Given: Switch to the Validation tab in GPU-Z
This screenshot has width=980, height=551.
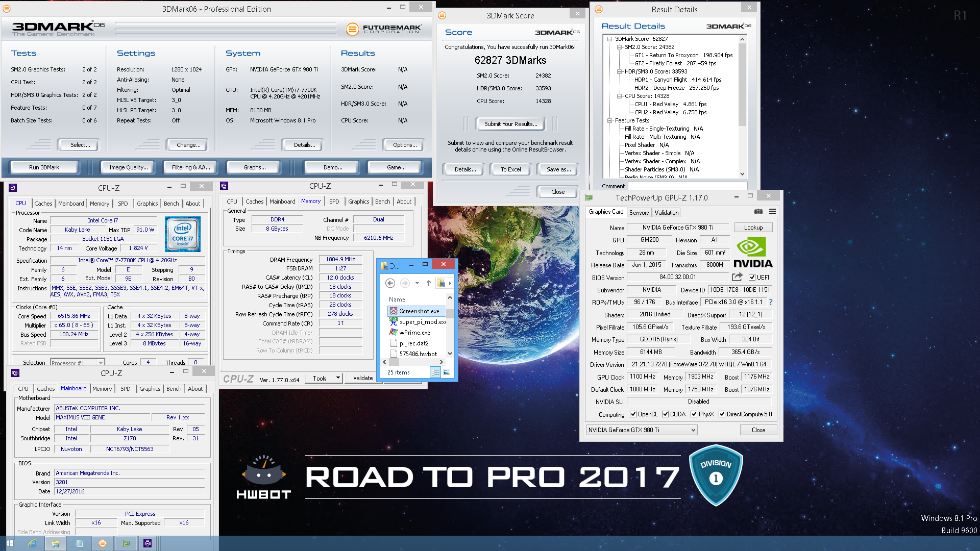Looking at the screenshot, I should point(667,213).
